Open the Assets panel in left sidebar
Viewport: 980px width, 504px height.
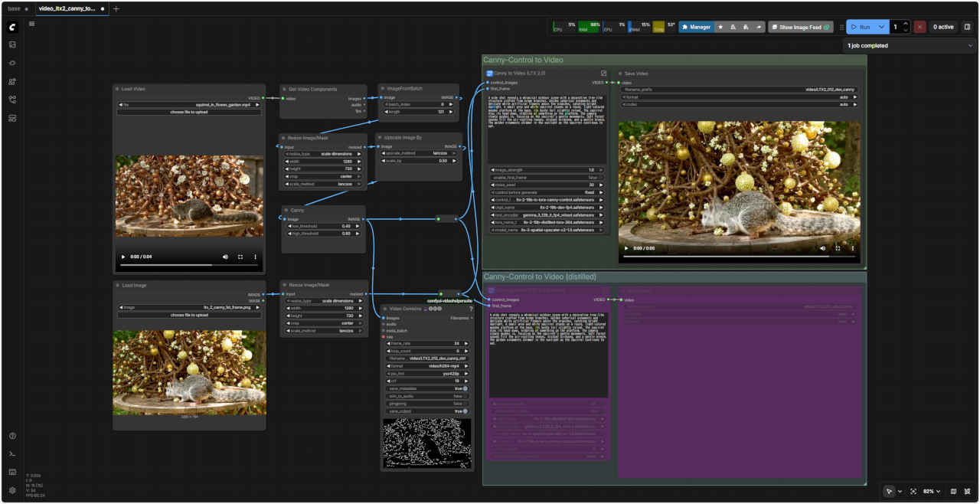[12, 44]
